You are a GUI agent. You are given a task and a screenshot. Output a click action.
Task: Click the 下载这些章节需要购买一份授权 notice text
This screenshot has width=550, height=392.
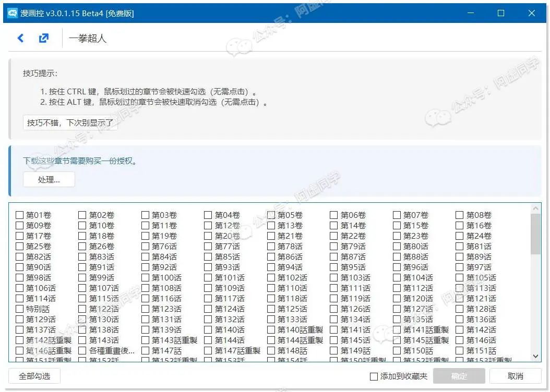tap(80, 161)
